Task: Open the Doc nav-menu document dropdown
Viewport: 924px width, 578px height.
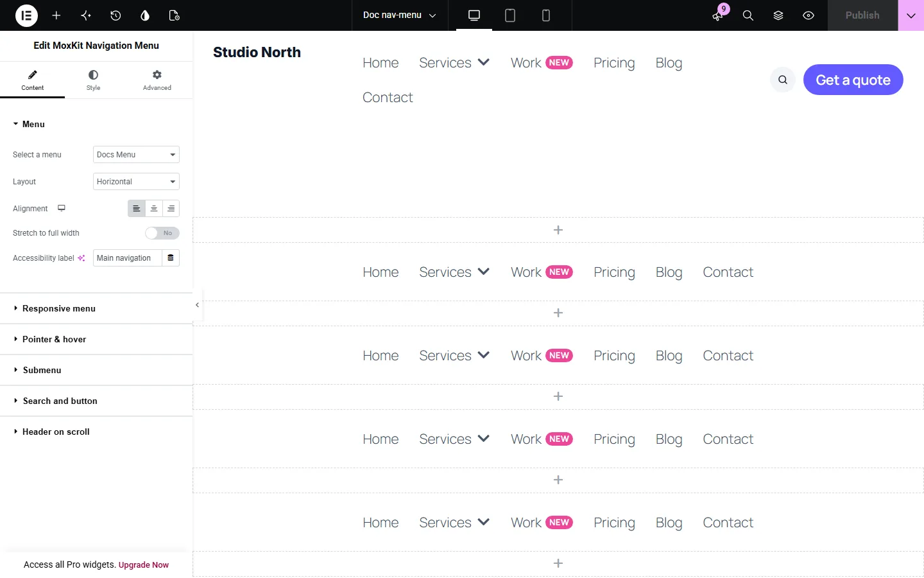Action: pyautogui.click(x=399, y=15)
